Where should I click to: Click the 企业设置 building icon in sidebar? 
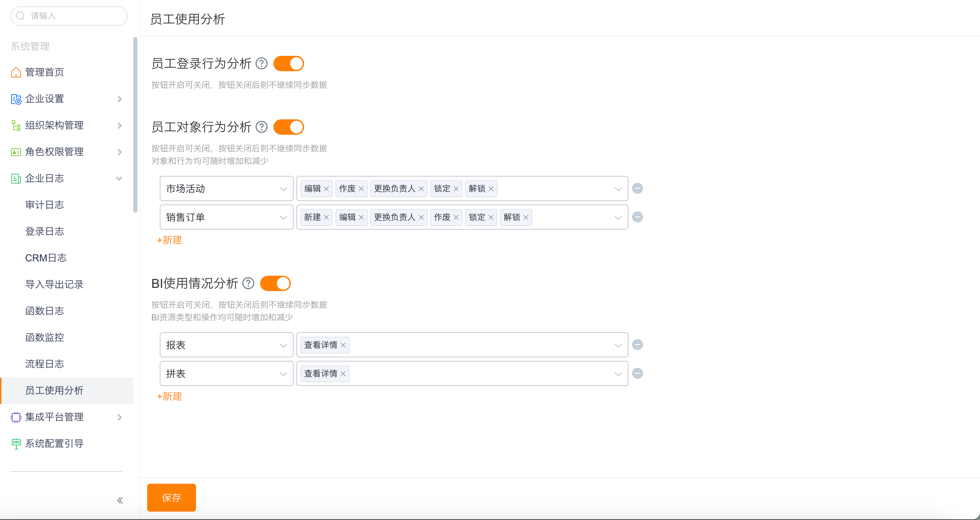pos(16,99)
